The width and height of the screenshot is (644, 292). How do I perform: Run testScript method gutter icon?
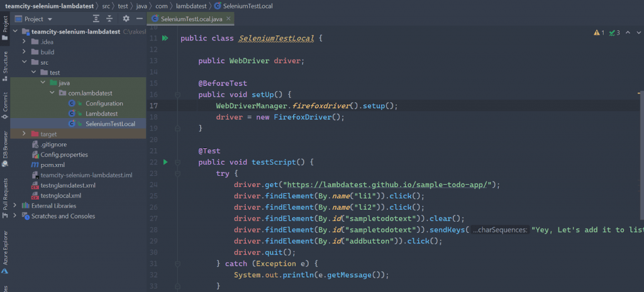click(165, 162)
